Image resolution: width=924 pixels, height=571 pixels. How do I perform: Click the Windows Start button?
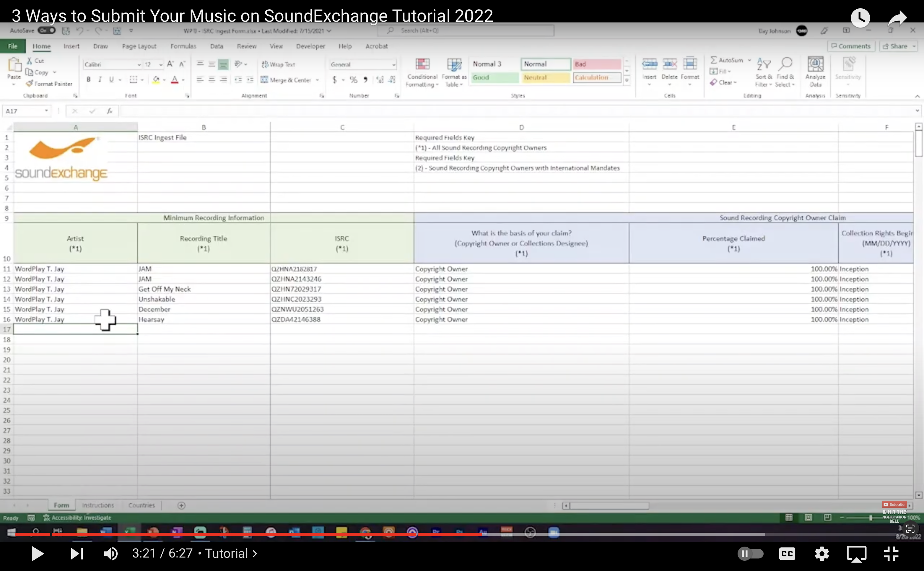point(11,532)
